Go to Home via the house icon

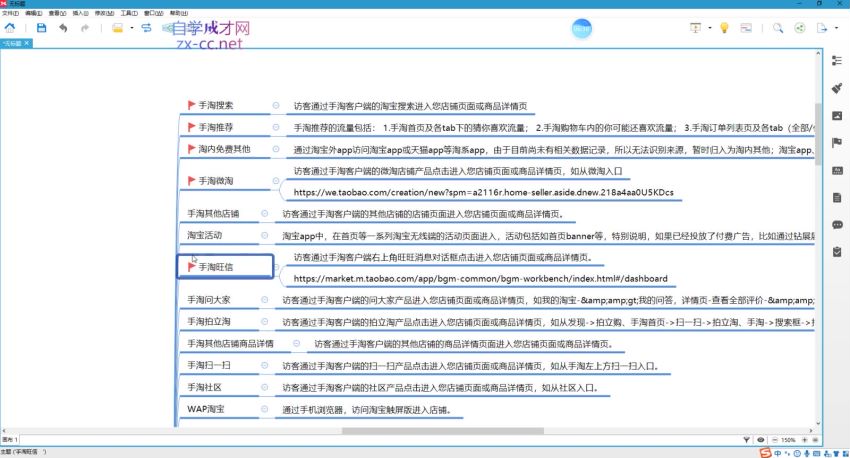[x=10, y=28]
